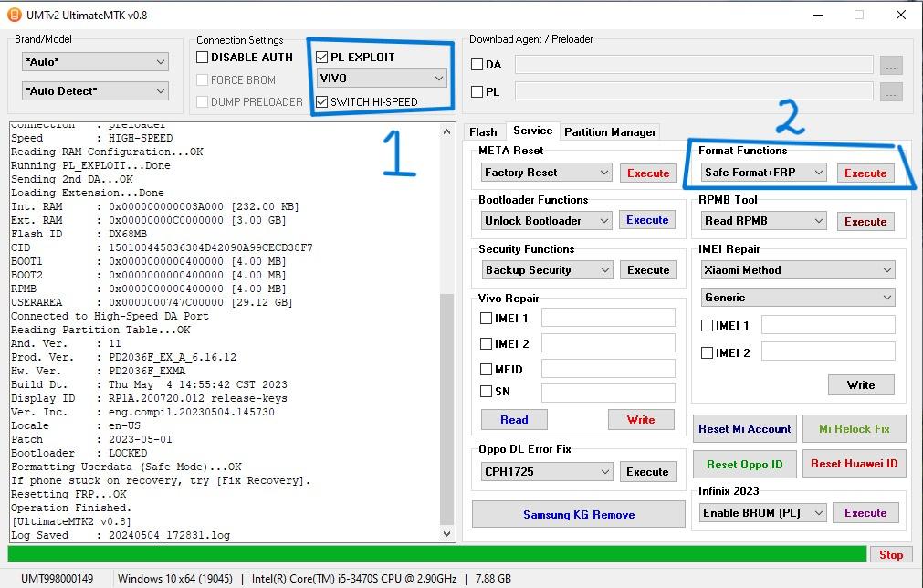Check the MEID checkbox
923x588 pixels.
click(487, 370)
